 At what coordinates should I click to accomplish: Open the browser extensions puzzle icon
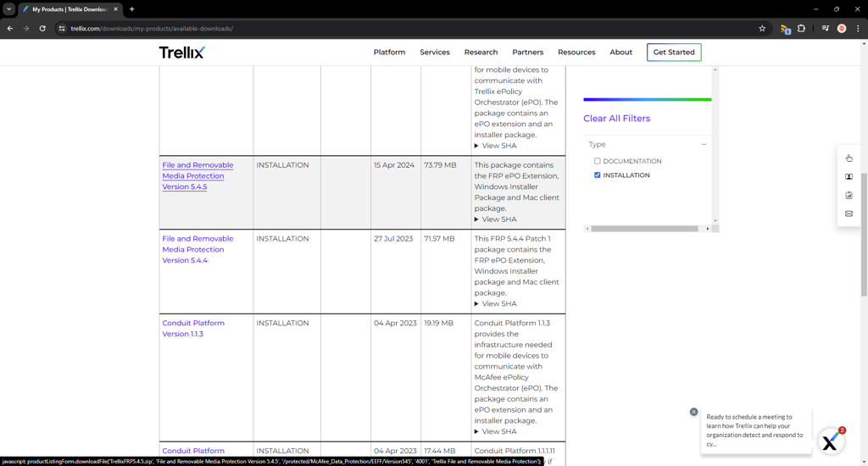[x=801, y=29]
